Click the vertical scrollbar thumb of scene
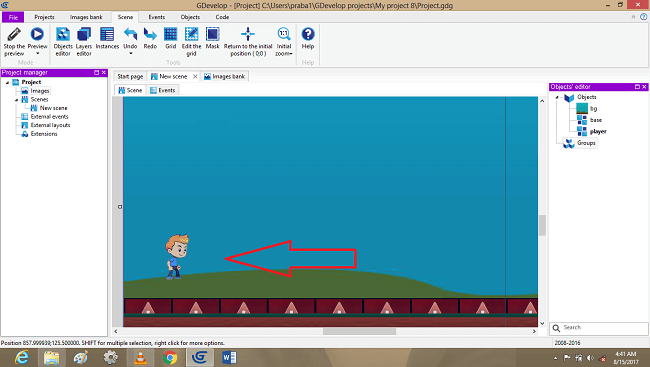650x367 pixels. click(x=542, y=225)
